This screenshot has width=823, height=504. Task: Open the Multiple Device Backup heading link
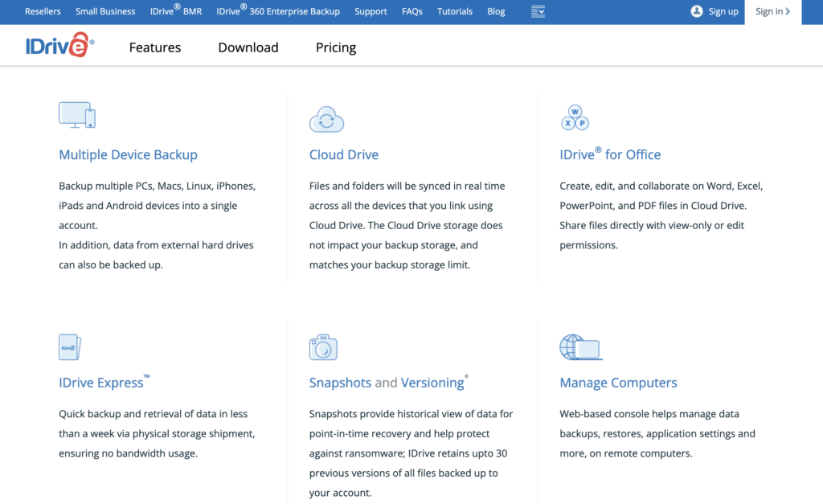click(x=128, y=155)
